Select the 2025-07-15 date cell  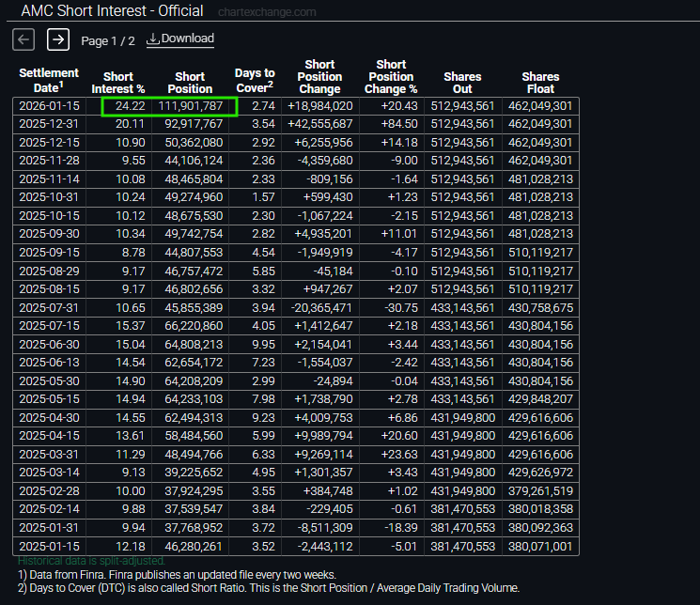(x=49, y=325)
